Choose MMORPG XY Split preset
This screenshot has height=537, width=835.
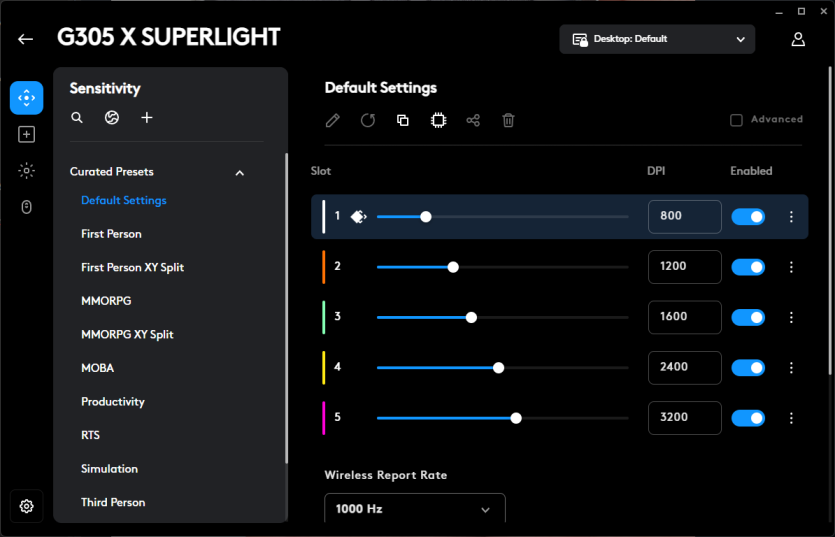(127, 335)
